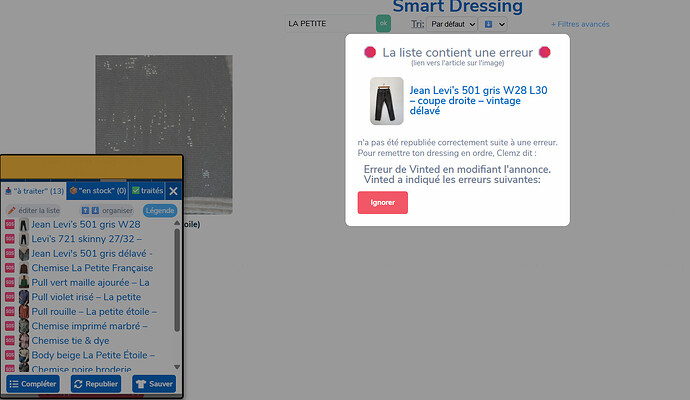Open Filtres avancés link
Viewport: 690px width, 400px height.
[580, 24]
